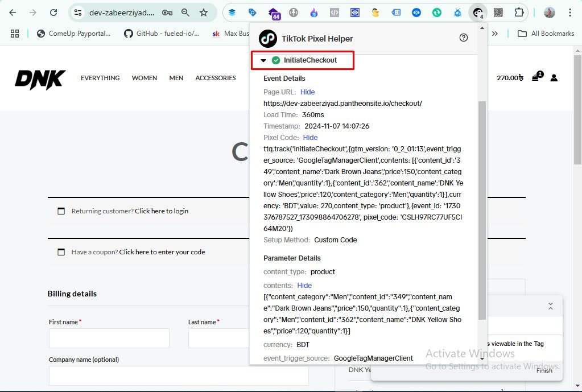Open the Chrome profile avatar
Screen dimensions: 582x392
point(550,13)
